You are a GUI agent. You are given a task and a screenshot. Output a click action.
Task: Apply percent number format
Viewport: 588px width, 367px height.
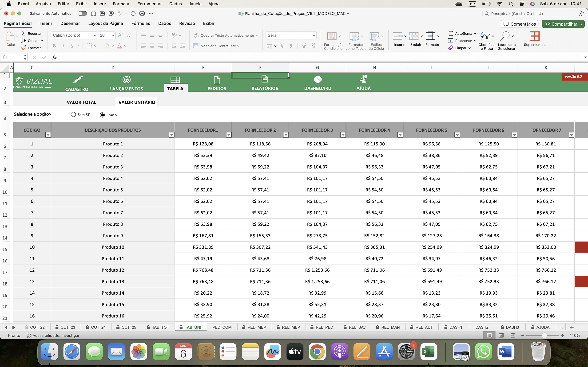(x=282, y=46)
